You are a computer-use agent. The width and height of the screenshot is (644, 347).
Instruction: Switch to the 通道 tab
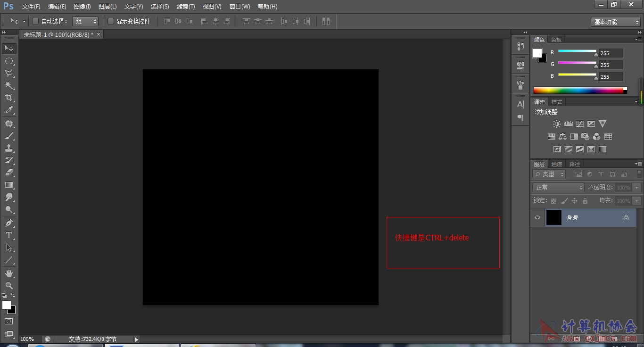coord(557,164)
